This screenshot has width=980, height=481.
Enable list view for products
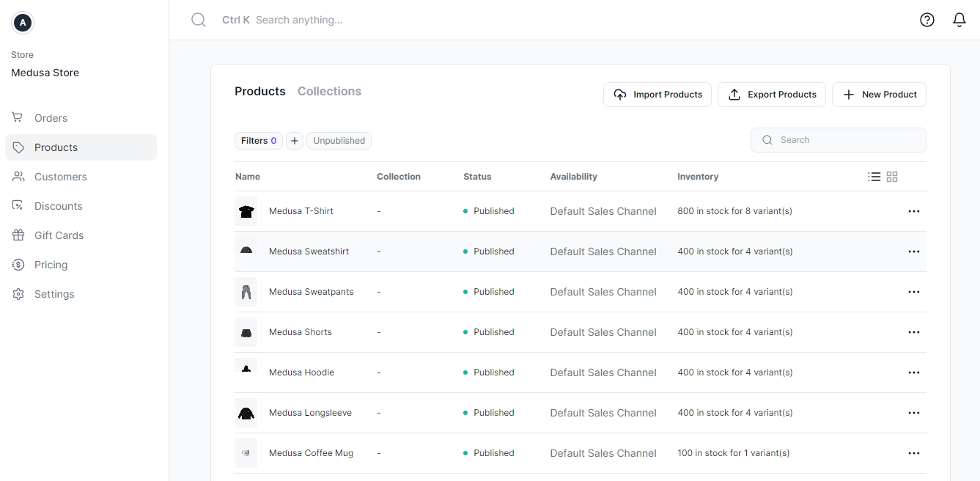874,177
